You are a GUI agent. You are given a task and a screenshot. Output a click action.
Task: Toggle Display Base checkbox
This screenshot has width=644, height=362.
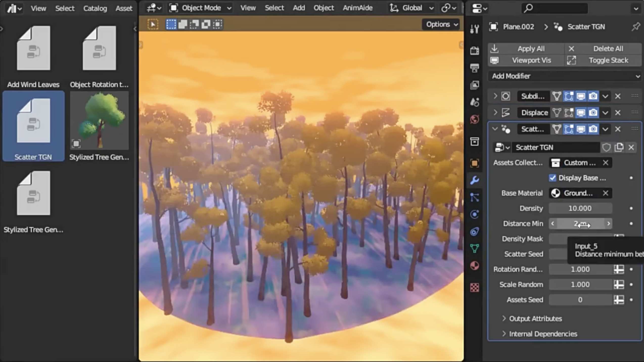(x=553, y=178)
